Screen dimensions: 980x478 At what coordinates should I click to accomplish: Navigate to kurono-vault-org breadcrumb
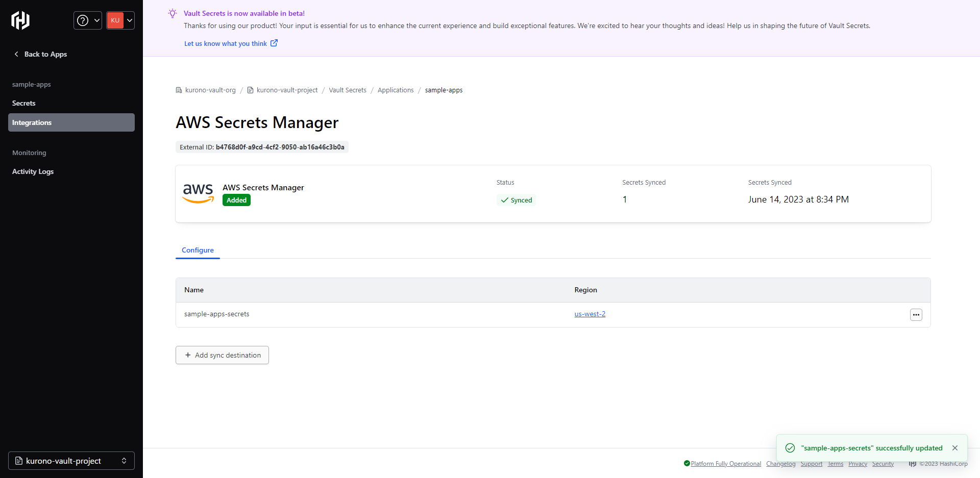point(210,90)
